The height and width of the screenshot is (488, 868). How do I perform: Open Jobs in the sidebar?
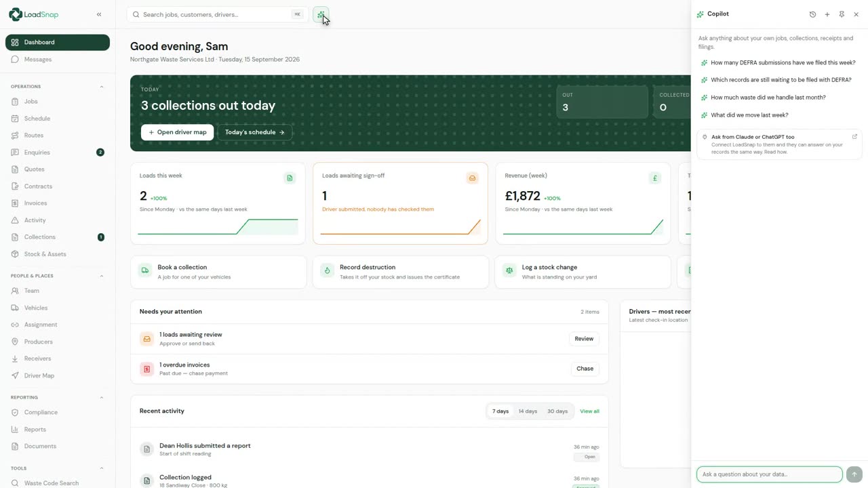pyautogui.click(x=58, y=102)
